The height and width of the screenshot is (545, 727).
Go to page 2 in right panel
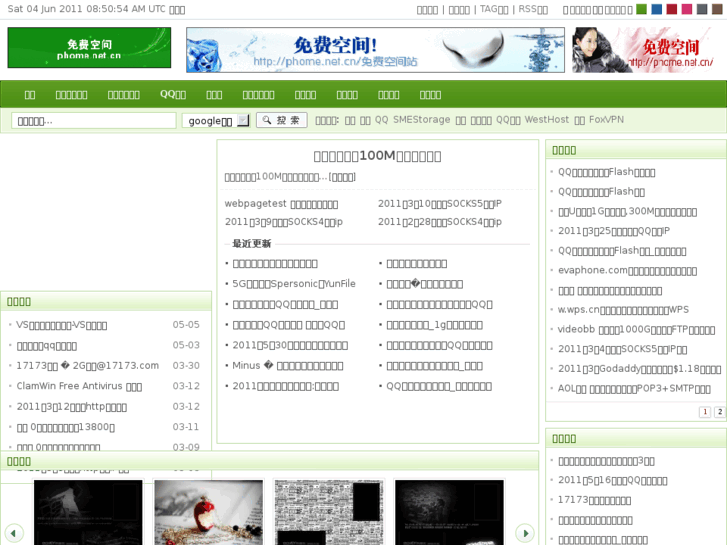719,412
